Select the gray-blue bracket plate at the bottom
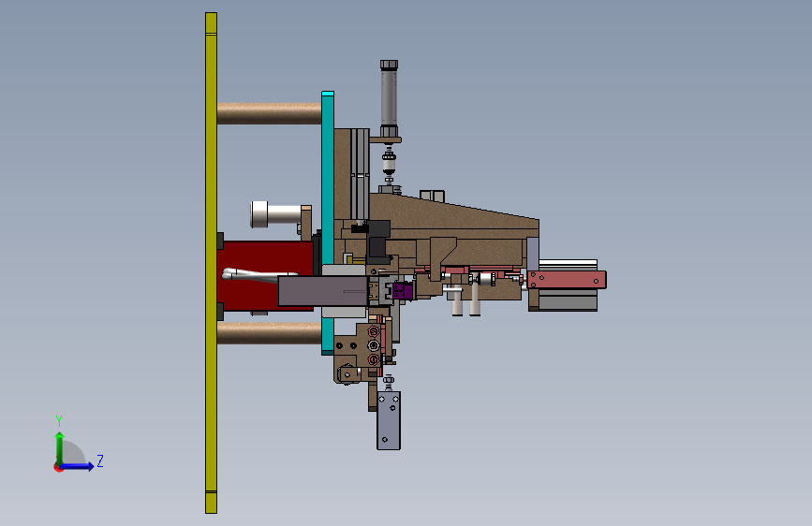 389,420
